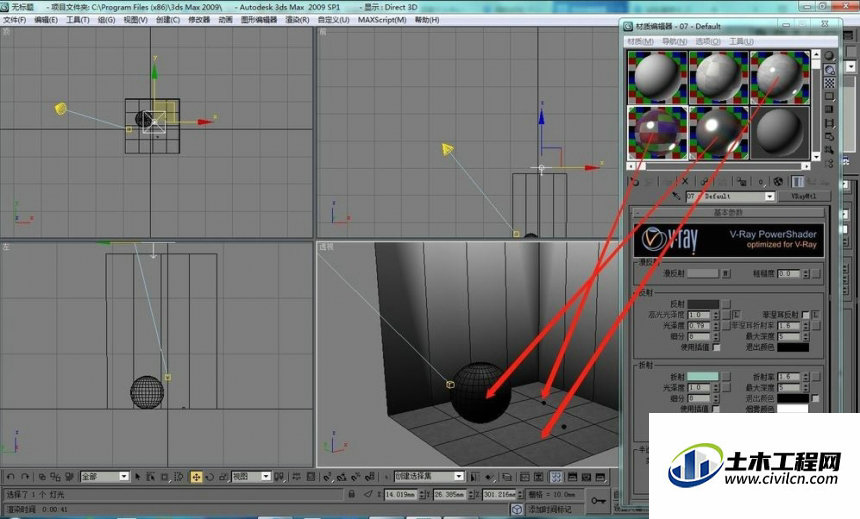The image size is (860, 519).
Task: Toggle the 菲涅耳反射 checkbox
Action: pos(805,314)
